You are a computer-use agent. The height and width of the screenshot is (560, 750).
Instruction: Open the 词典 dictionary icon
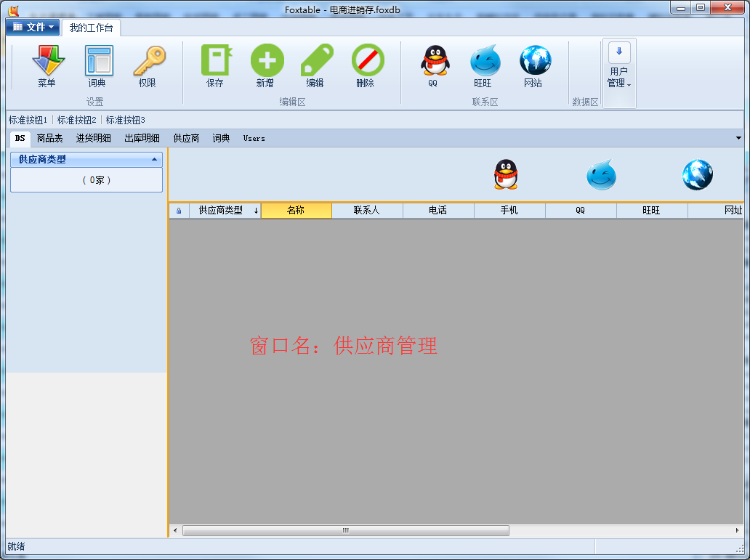point(97,66)
